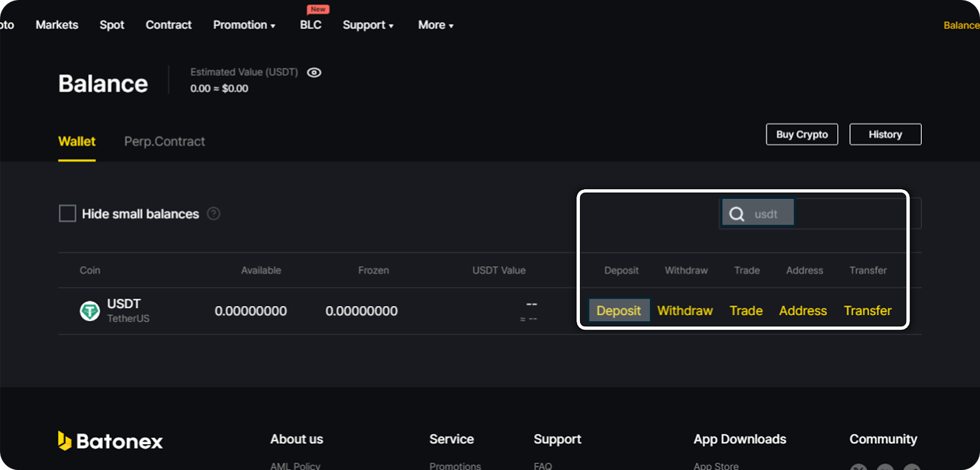Toggle estimated value visibility eye icon
The height and width of the screenshot is (470, 980).
314,72
